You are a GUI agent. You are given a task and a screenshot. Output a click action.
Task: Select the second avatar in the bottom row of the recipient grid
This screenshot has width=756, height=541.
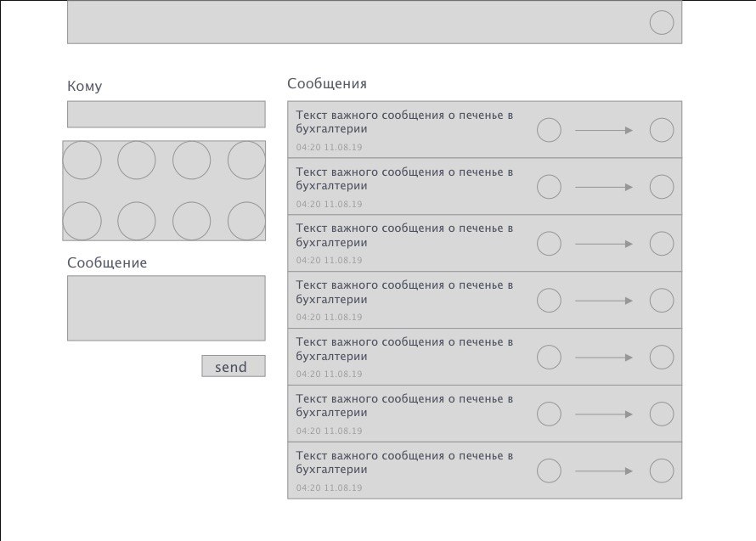tap(137, 221)
